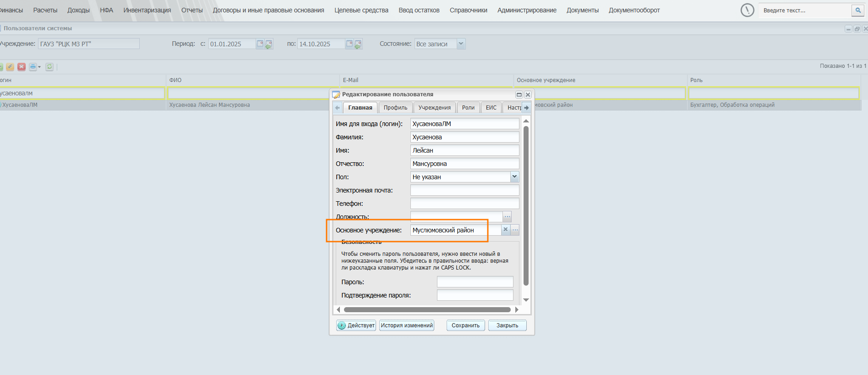Open the Документы menu
The image size is (868, 375).
click(583, 10)
